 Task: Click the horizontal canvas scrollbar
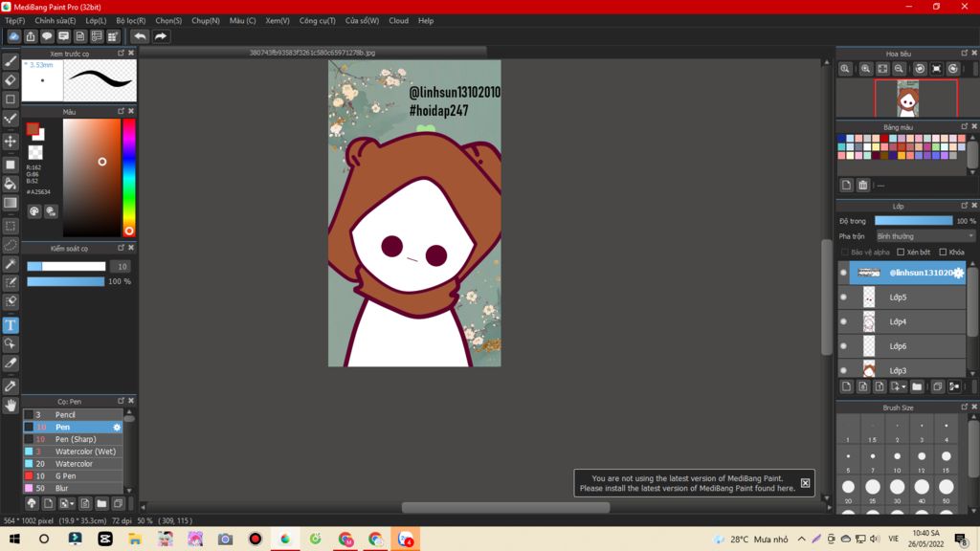click(x=505, y=507)
